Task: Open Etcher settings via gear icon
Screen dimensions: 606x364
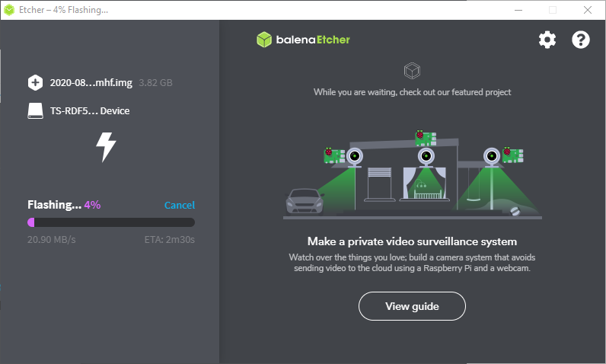Action: (547, 40)
